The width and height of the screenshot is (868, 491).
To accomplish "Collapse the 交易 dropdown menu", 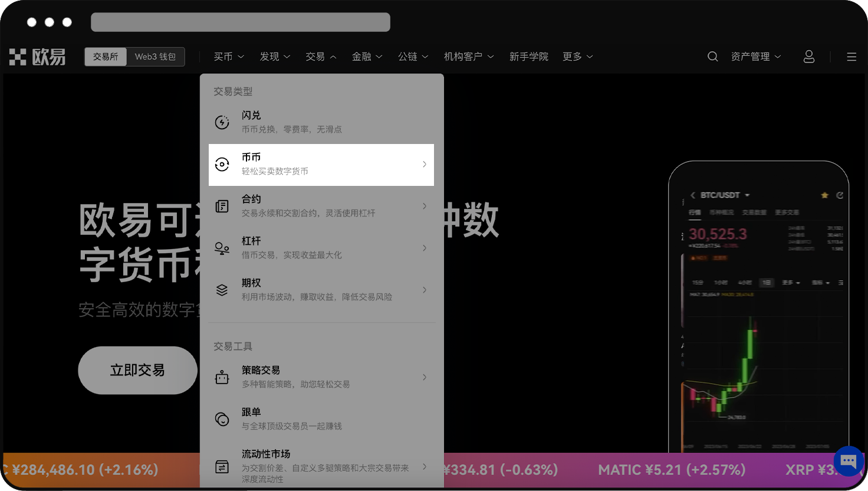I will tap(321, 57).
